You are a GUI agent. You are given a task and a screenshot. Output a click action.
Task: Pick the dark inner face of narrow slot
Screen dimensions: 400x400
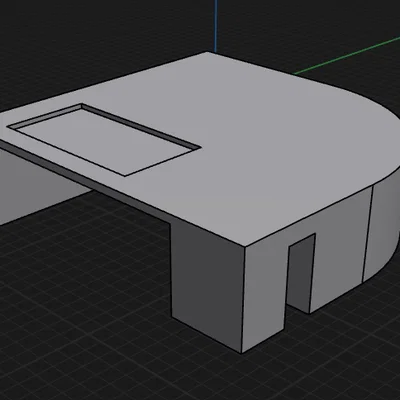(x=300, y=273)
